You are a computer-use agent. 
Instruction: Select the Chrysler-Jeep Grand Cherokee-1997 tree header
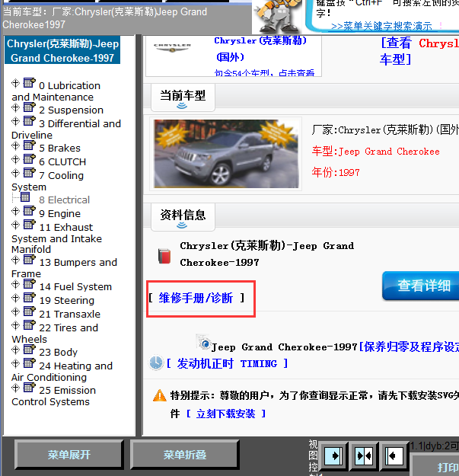point(62,50)
